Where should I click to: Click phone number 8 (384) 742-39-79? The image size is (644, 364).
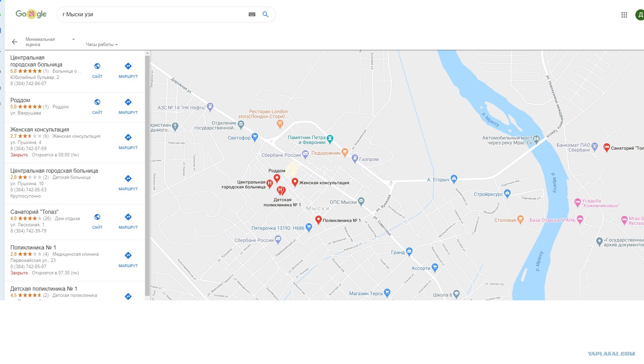(x=28, y=231)
